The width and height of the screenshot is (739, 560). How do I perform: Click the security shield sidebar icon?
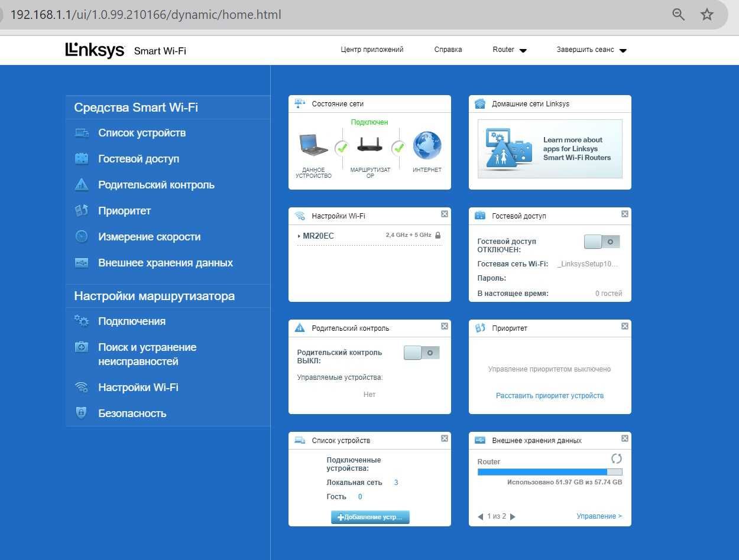pyautogui.click(x=82, y=413)
